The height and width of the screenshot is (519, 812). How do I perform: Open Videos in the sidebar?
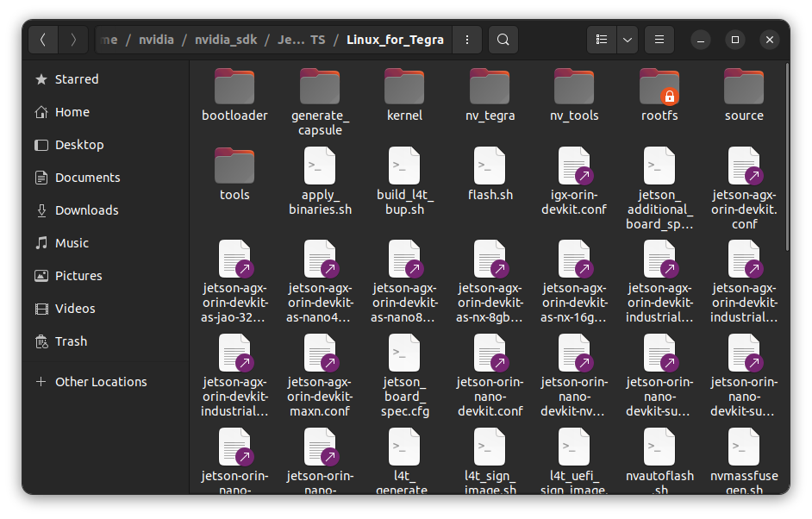[105, 309]
